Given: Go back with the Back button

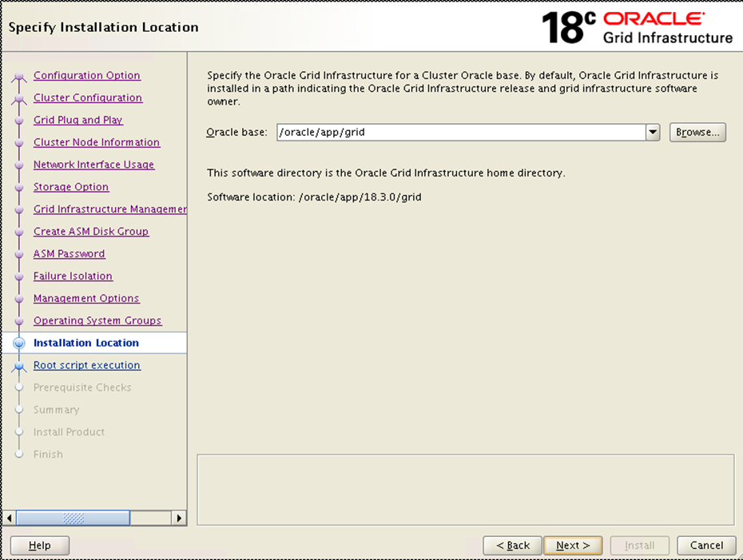Looking at the screenshot, I should pyautogui.click(x=512, y=546).
